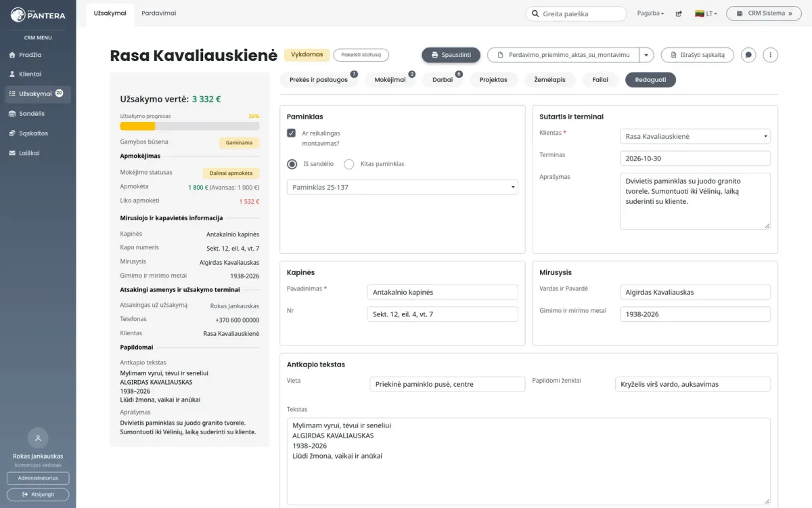This screenshot has height=508, width=812.
Task: Click the Greita paieška search field
Action: point(577,14)
